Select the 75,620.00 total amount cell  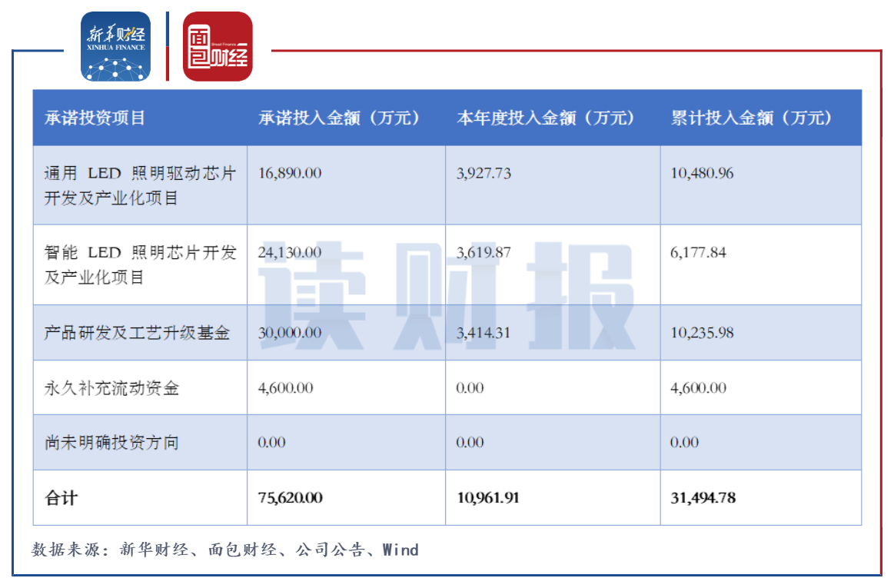click(291, 497)
